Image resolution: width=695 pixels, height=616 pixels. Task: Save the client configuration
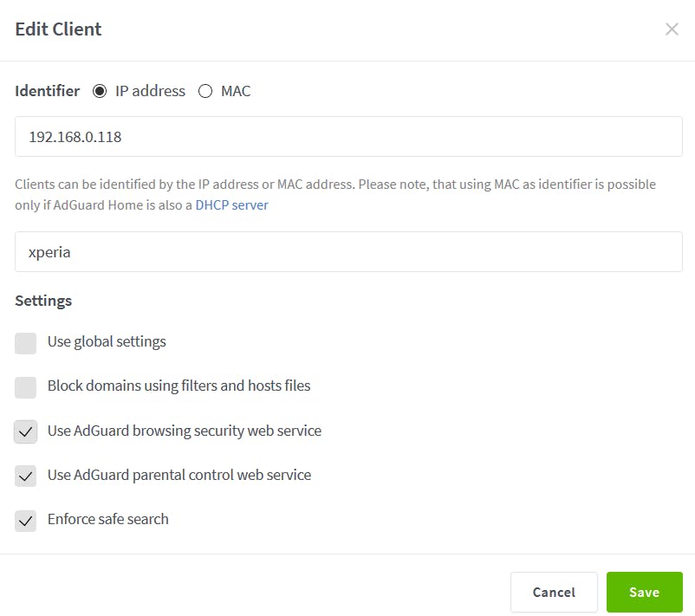click(645, 593)
